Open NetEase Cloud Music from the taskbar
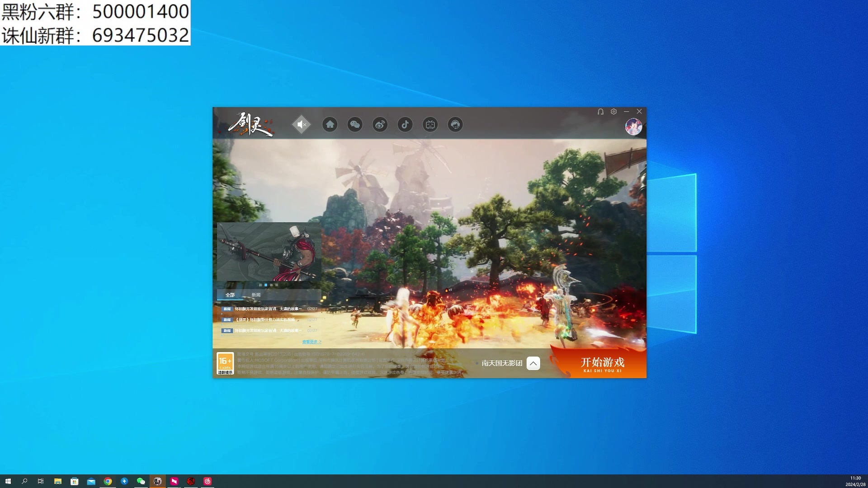 tap(208, 481)
